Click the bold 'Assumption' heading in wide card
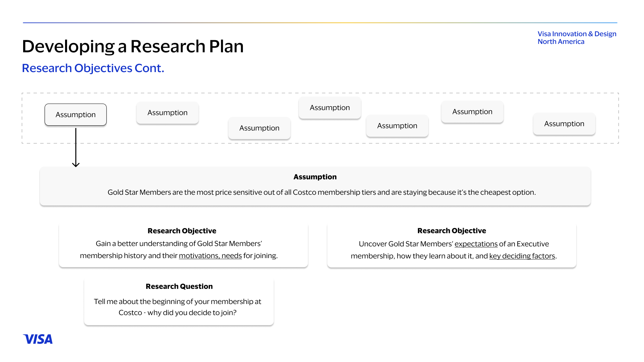 pyautogui.click(x=315, y=177)
